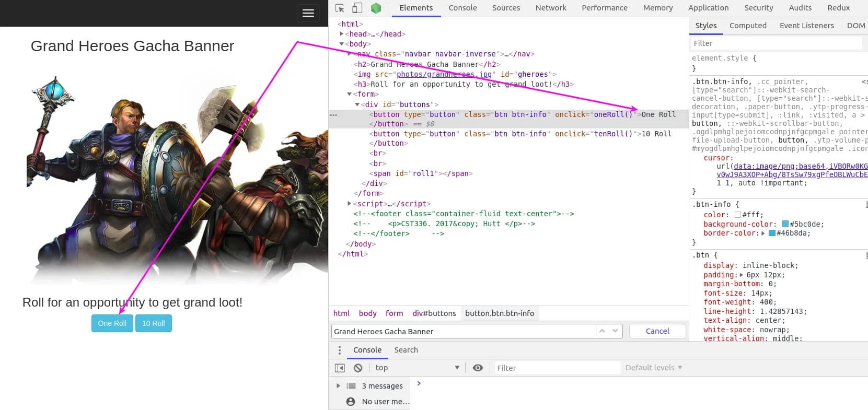Jump to next search result arrow
This screenshot has height=410, width=868.
(x=615, y=331)
